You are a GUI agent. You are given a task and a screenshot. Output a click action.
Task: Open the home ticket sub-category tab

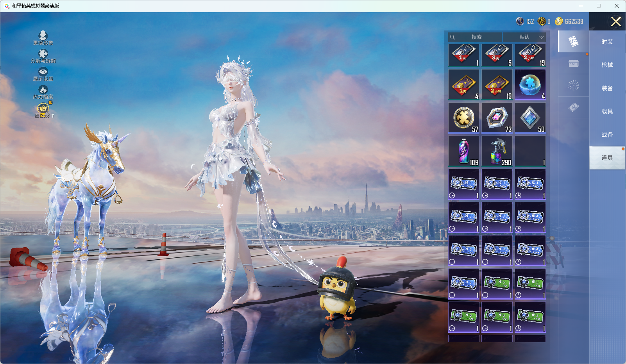pyautogui.click(x=573, y=107)
